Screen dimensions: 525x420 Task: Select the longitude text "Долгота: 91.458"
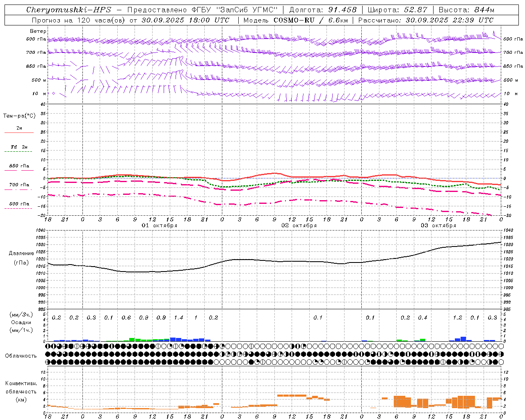(x=323, y=10)
